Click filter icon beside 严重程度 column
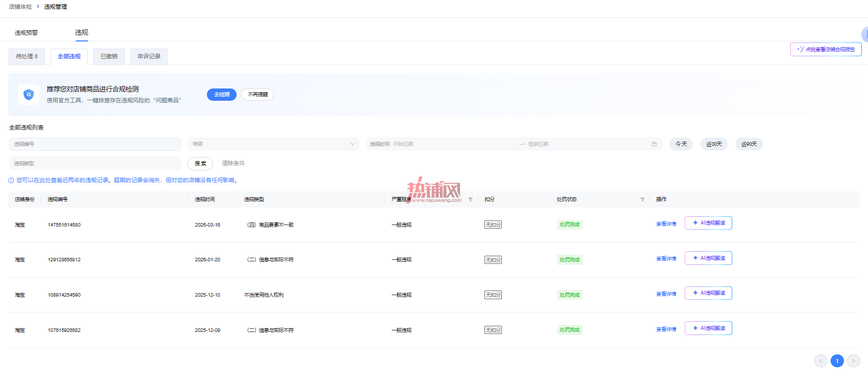The height and width of the screenshot is (380, 868). (470, 199)
